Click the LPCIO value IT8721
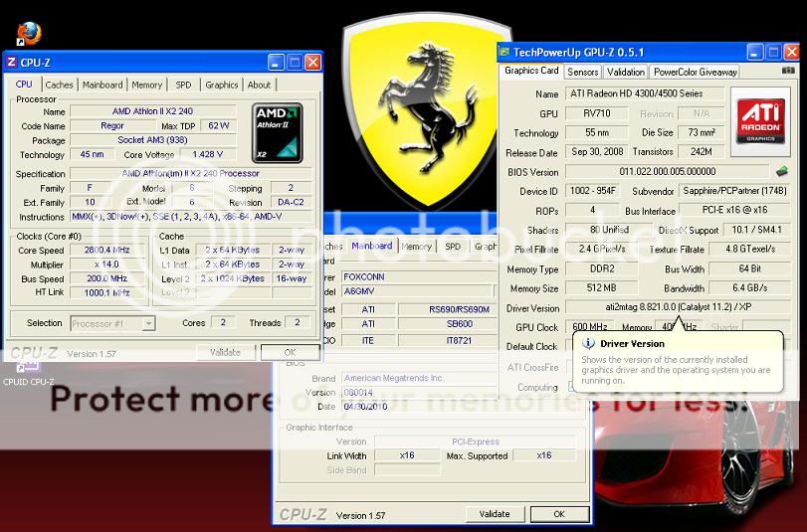807x532 pixels. 447,341
